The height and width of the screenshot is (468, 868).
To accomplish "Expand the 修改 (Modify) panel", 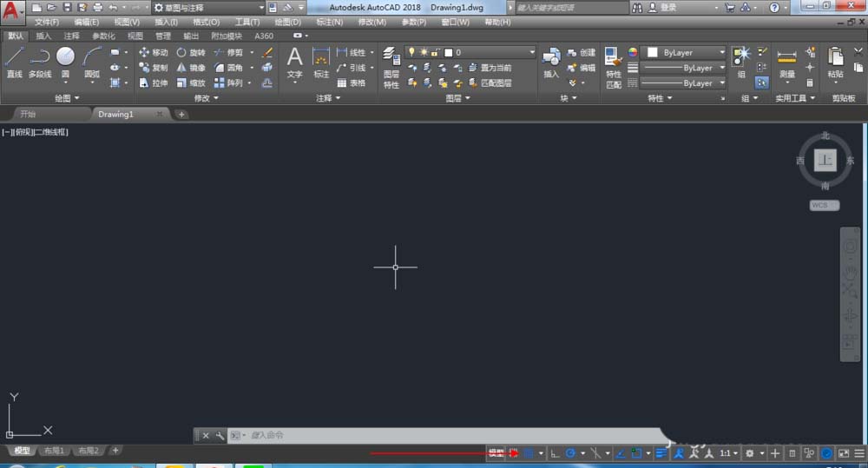I will coord(207,98).
